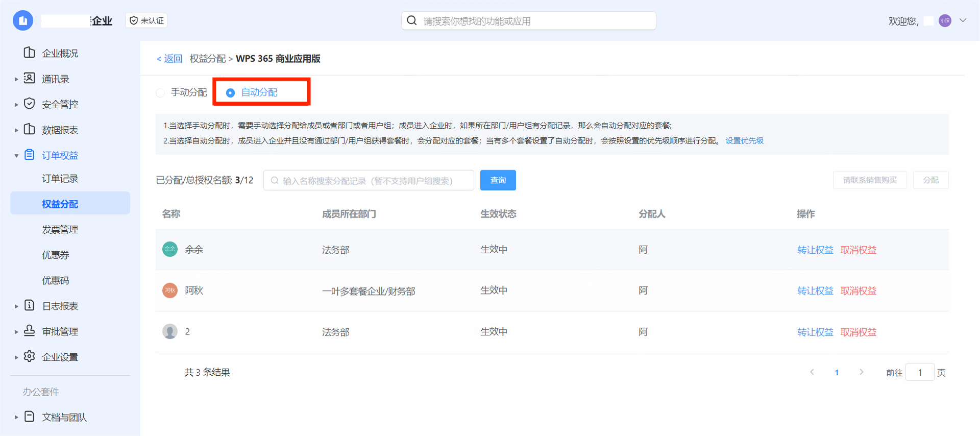Open the 设置优先级 link
The height and width of the screenshot is (436, 980).
click(x=744, y=141)
